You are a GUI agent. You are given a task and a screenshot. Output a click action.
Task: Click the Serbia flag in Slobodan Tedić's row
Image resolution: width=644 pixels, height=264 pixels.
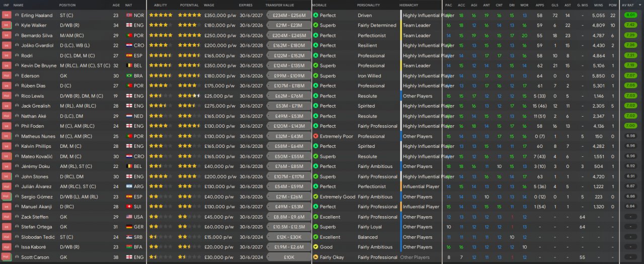click(129, 237)
